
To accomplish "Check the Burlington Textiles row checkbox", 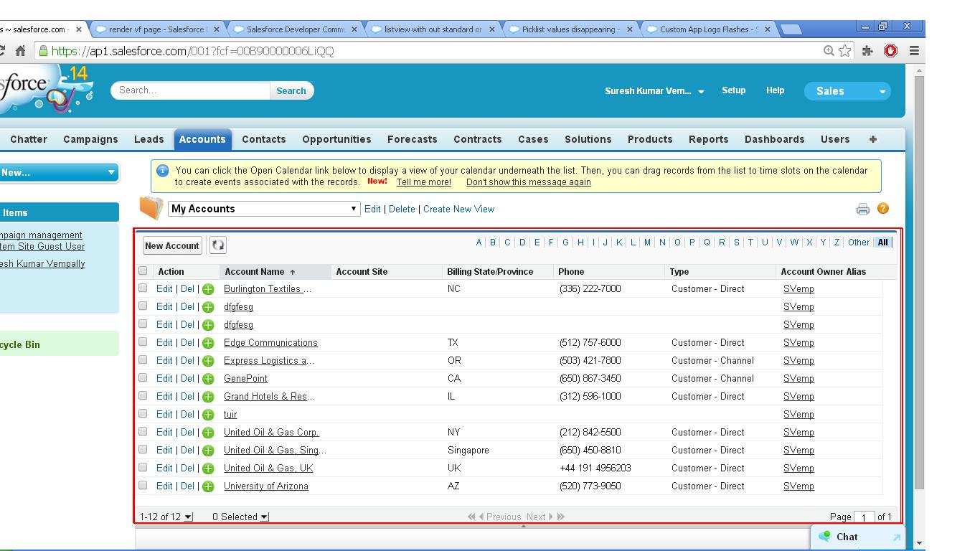I will [x=143, y=288].
